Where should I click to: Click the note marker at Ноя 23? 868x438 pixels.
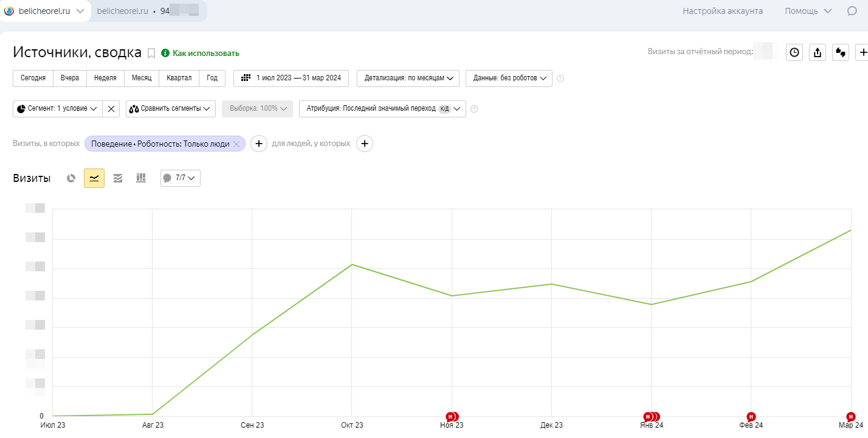pos(452,417)
